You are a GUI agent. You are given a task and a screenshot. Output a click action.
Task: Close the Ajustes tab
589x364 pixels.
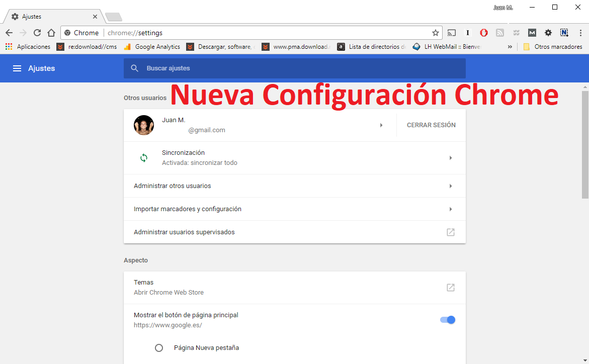tap(95, 17)
